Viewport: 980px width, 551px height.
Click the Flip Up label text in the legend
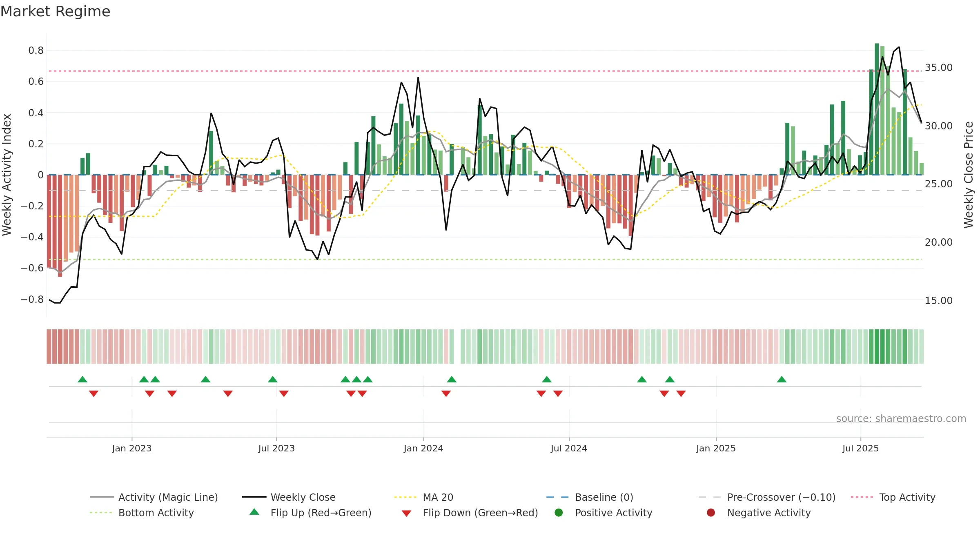pyautogui.click(x=321, y=513)
